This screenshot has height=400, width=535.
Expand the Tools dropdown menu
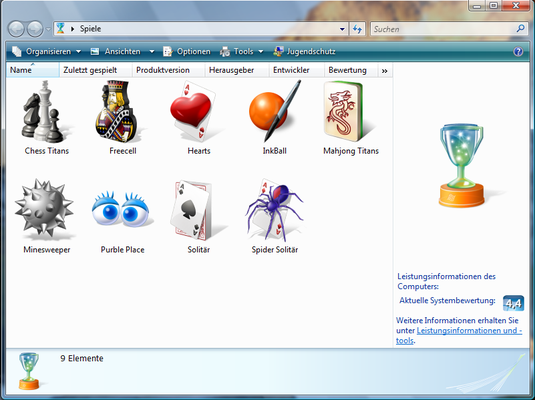(x=261, y=52)
